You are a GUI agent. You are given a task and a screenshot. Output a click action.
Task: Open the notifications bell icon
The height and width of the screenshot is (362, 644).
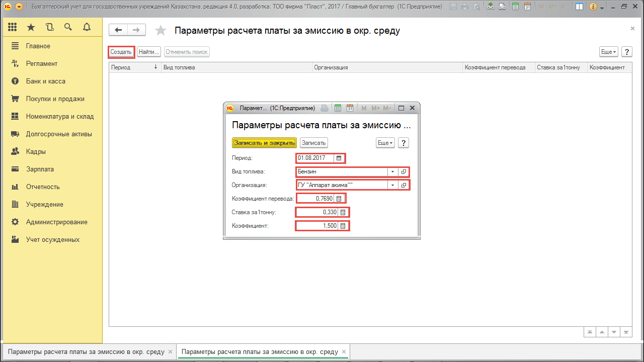pyautogui.click(x=87, y=27)
